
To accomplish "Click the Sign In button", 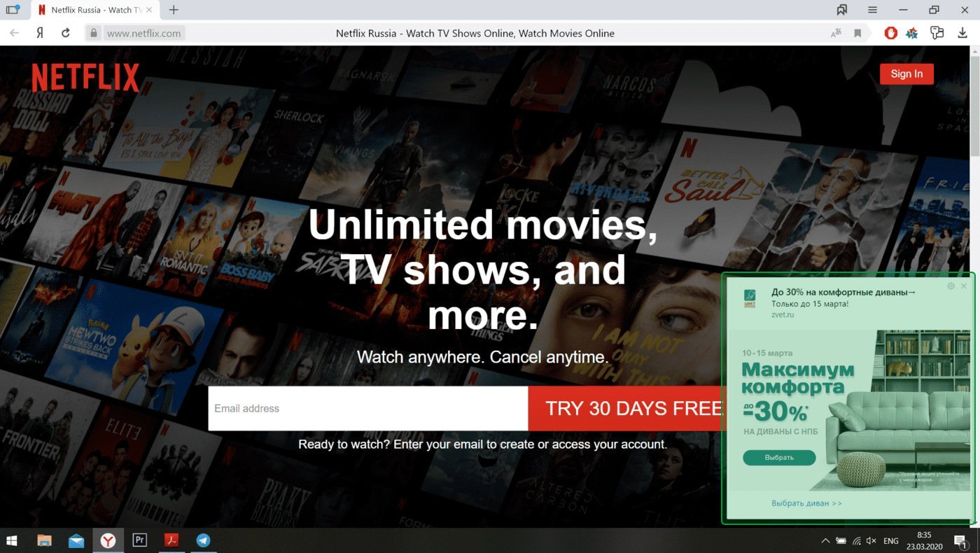I will (906, 73).
